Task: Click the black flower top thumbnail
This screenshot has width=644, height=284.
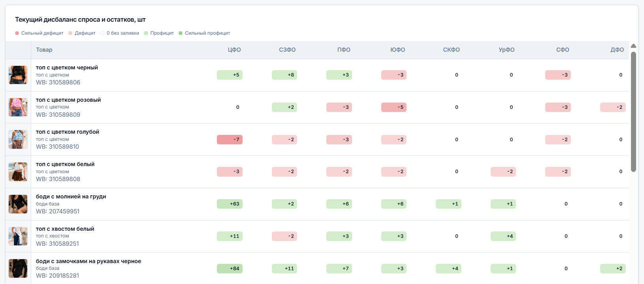Action: tap(18, 75)
